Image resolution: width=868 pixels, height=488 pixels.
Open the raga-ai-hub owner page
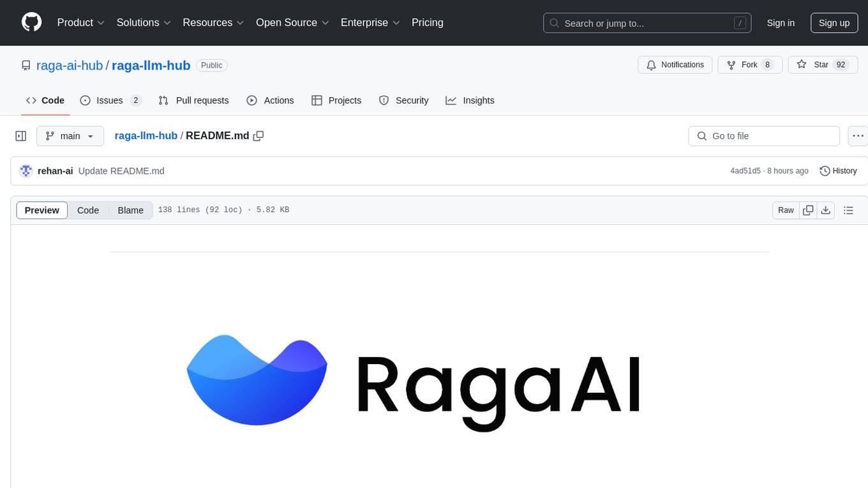pyautogui.click(x=70, y=65)
